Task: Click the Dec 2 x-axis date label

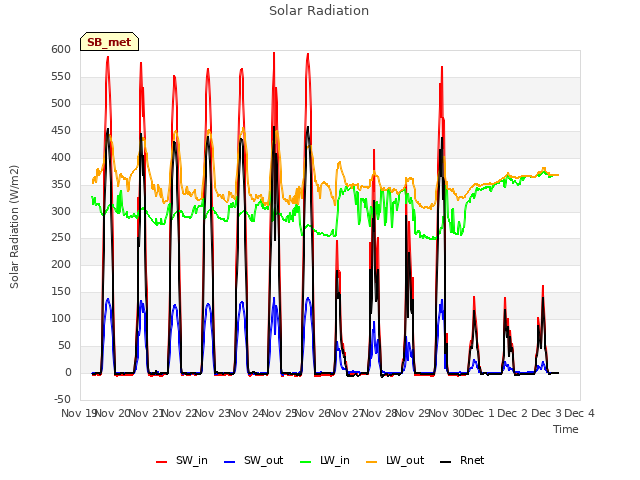Action: [513, 413]
